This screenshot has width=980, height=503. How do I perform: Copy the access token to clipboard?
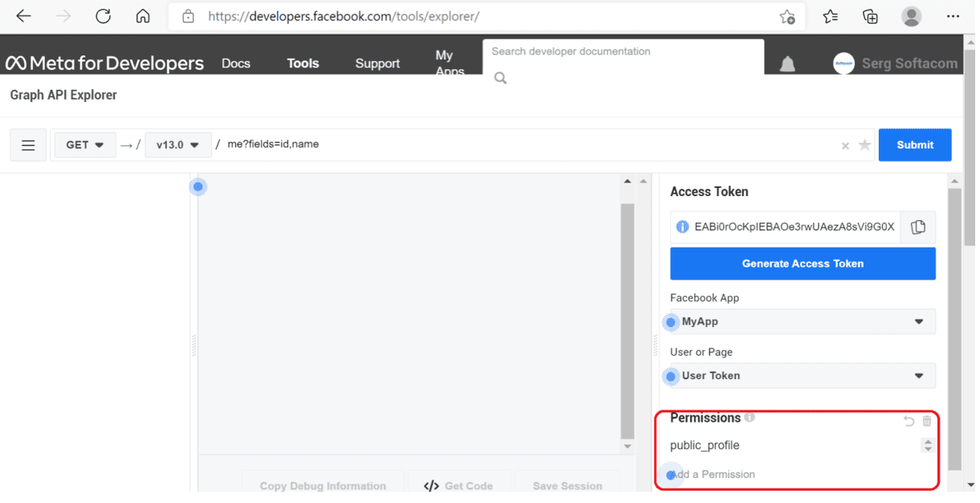pyautogui.click(x=918, y=227)
